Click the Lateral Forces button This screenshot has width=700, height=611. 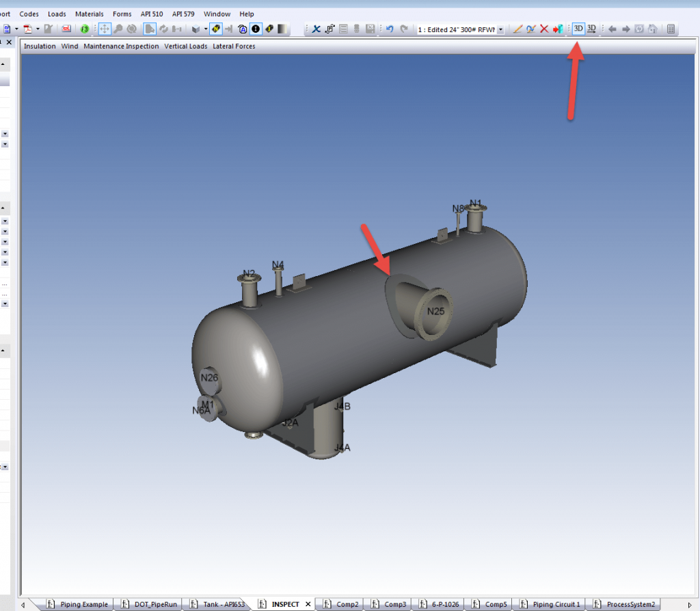pos(234,46)
